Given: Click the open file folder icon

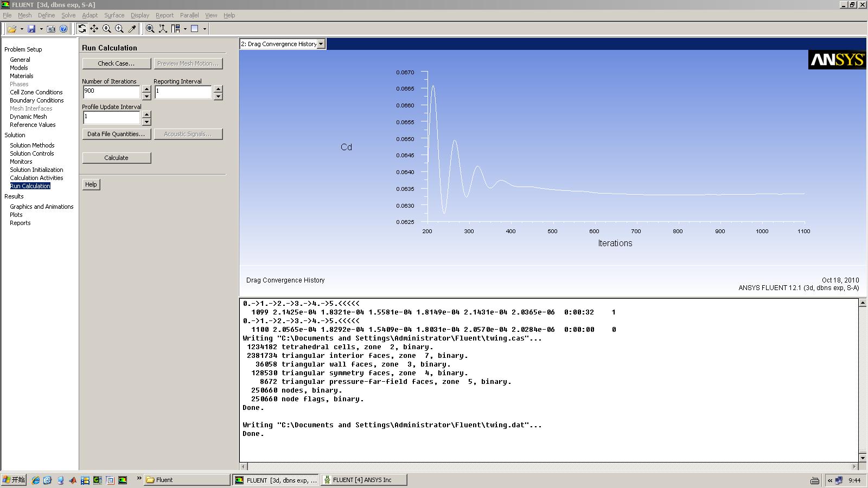Looking at the screenshot, I should (11, 29).
